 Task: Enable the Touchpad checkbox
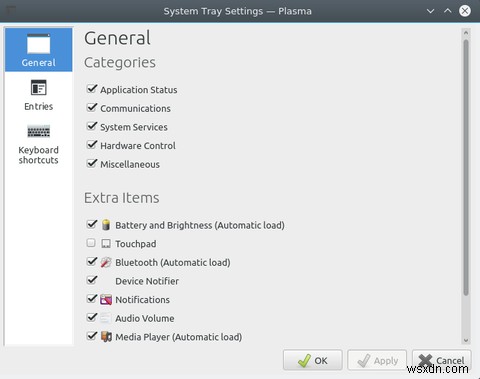click(91, 243)
